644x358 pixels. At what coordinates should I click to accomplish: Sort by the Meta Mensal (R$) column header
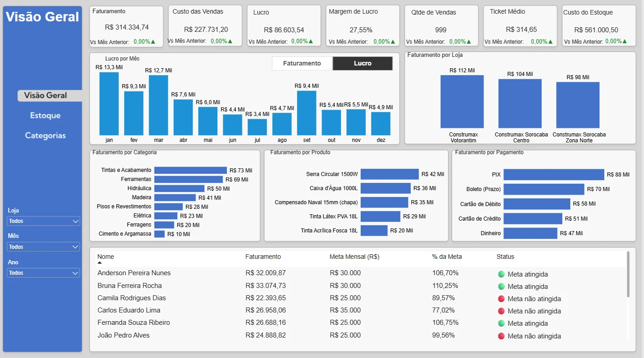click(x=355, y=257)
